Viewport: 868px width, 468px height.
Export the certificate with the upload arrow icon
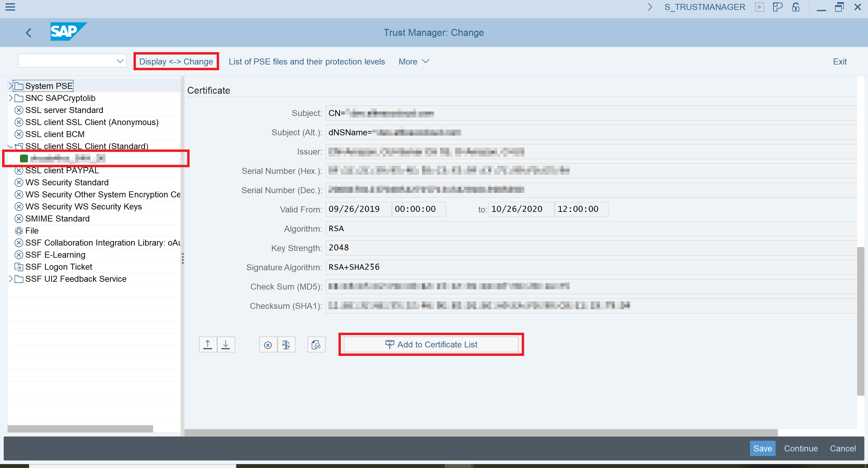[x=208, y=344]
